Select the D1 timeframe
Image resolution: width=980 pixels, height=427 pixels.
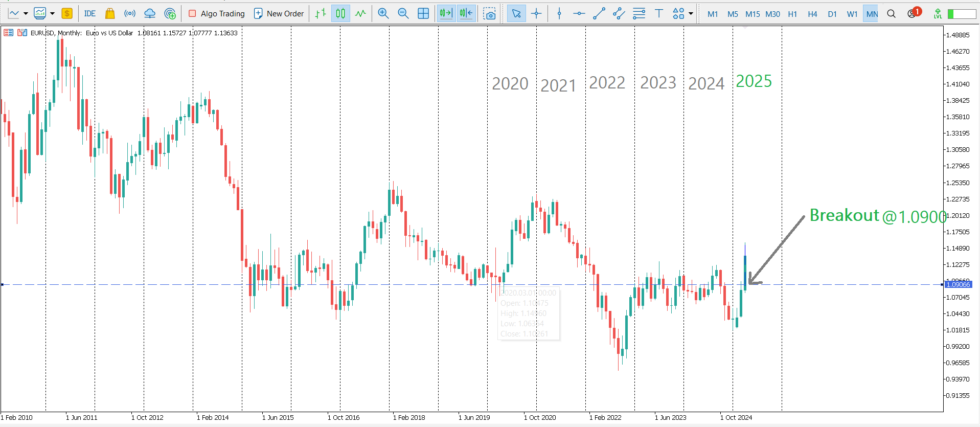click(x=832, y=14)
